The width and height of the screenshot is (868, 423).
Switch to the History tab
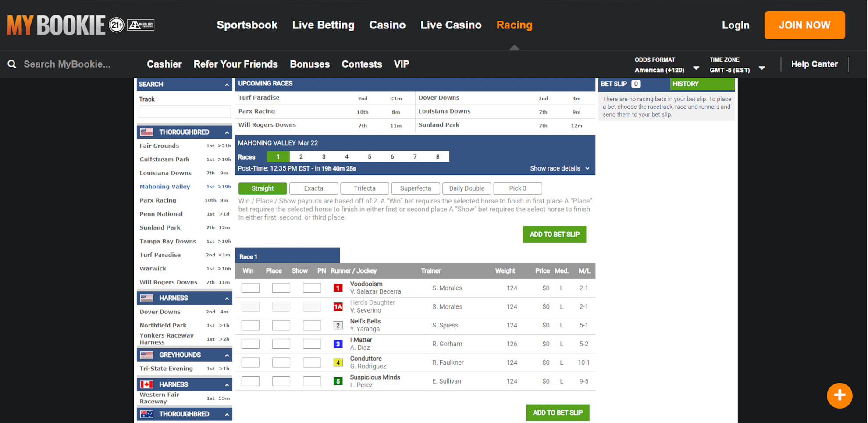[x=702, y=84]
